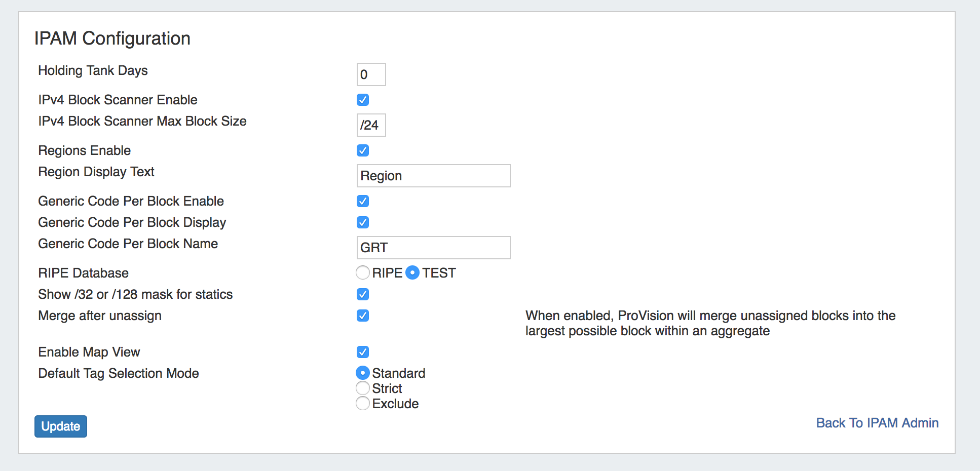Screen dimensions: 980x471
Task: Select the RIPE database radio button
Action: 363,273
